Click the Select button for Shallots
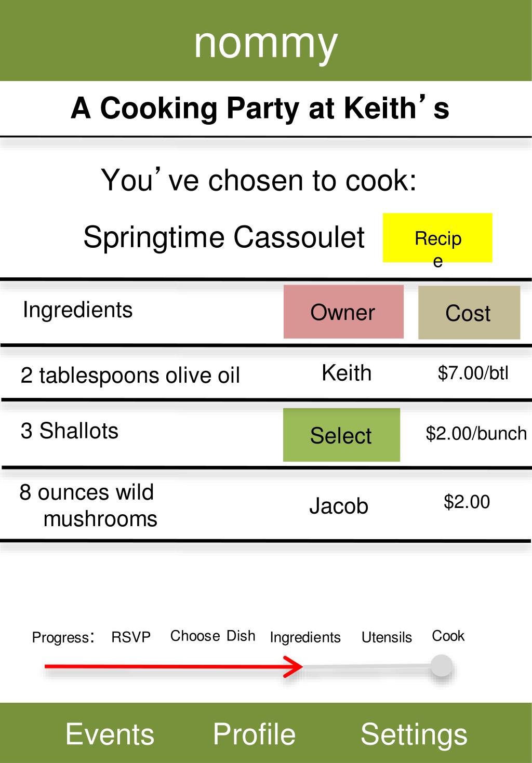The image size is (532, 763). click(x=341, y=435)
